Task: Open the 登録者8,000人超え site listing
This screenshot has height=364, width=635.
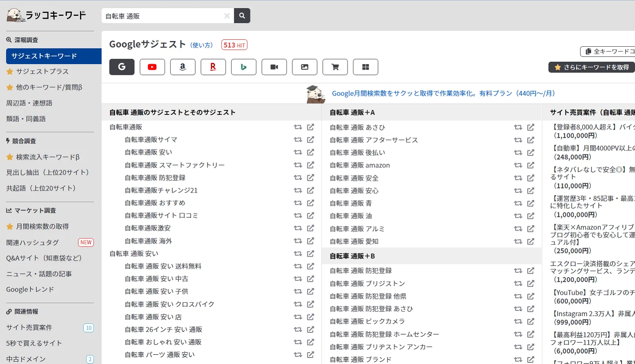Action: [x=592, y=131]
